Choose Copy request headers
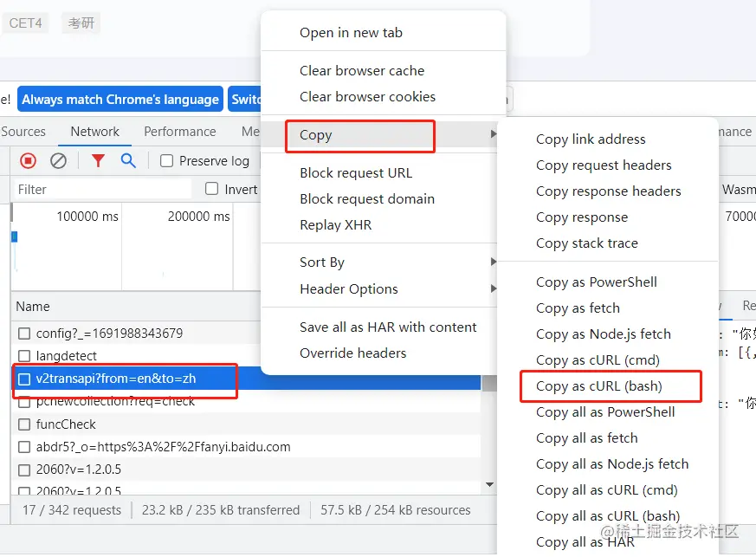Screen dimensions: 756x557 point(604,165)
